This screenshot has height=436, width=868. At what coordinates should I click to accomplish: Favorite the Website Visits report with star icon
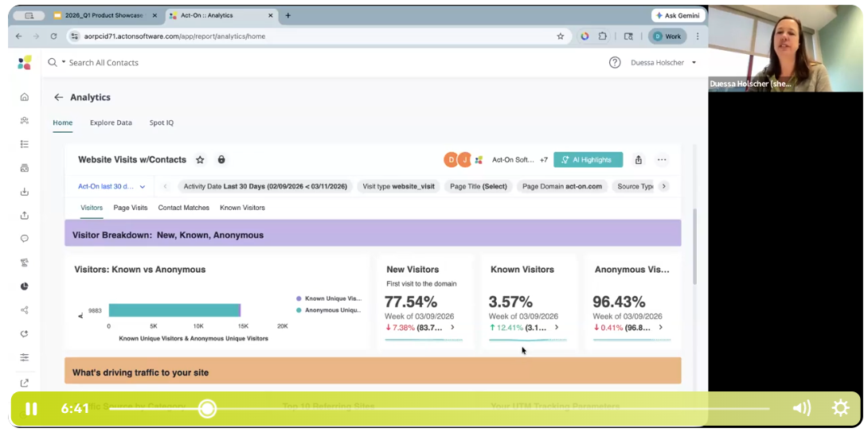coord(200,160)
